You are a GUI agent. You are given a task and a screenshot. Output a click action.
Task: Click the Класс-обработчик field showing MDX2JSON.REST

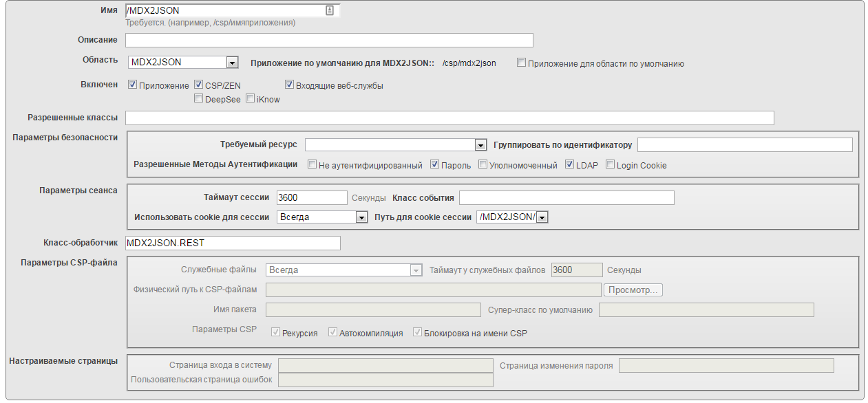tap(232, 242)
